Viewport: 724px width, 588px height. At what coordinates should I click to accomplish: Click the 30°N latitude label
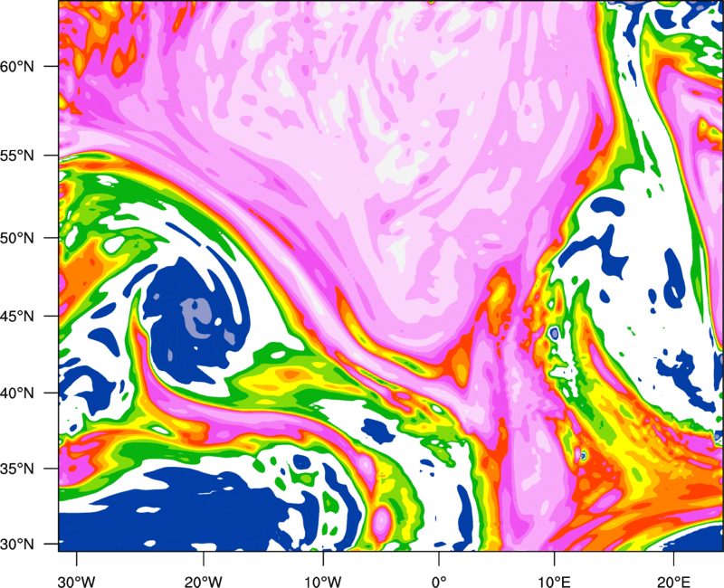point(17,545)
